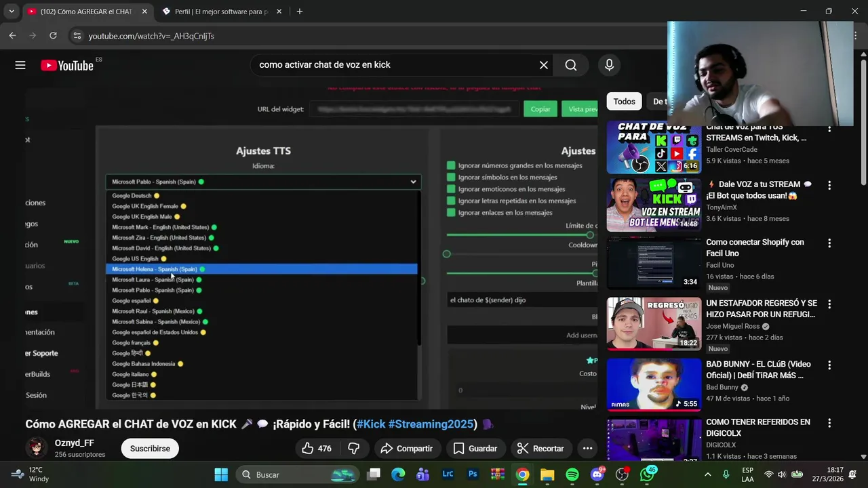Open options for BAD BUNNY video
Image resolution: width=868 pixels, height=488 pixels.
click(829, 365)
